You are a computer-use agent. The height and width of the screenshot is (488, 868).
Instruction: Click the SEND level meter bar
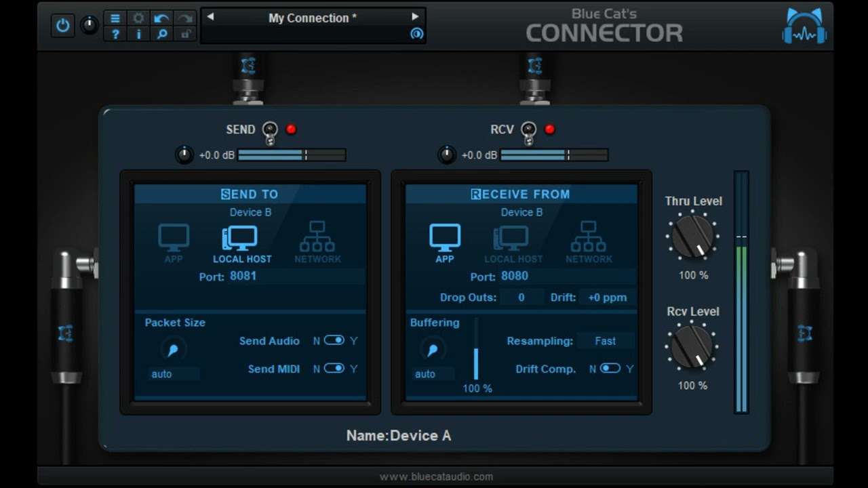(x=292, y=155)
